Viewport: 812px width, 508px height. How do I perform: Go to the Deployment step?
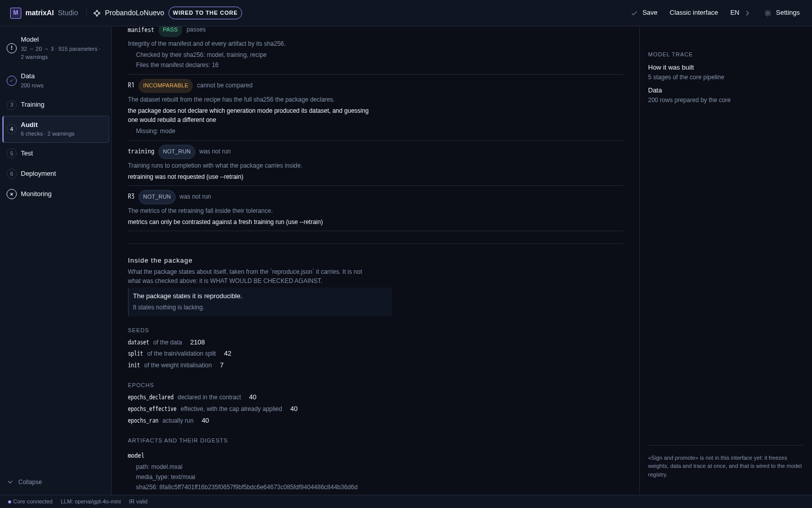(x=56, y=174)
